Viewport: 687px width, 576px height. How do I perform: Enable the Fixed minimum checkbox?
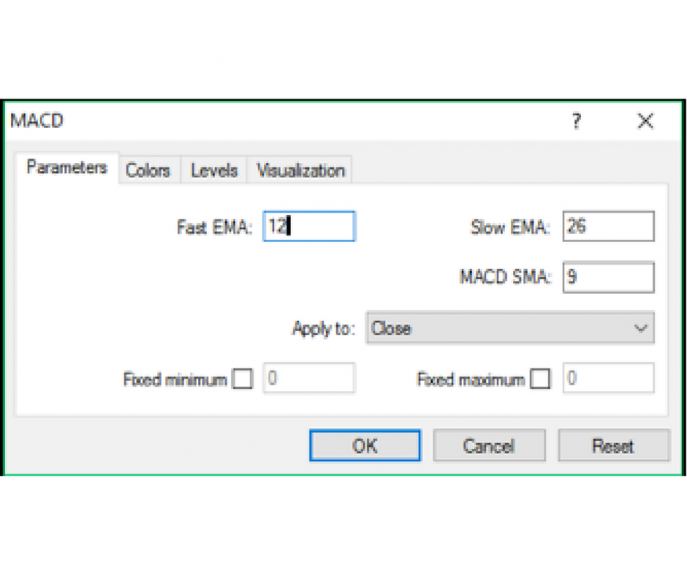242,379
